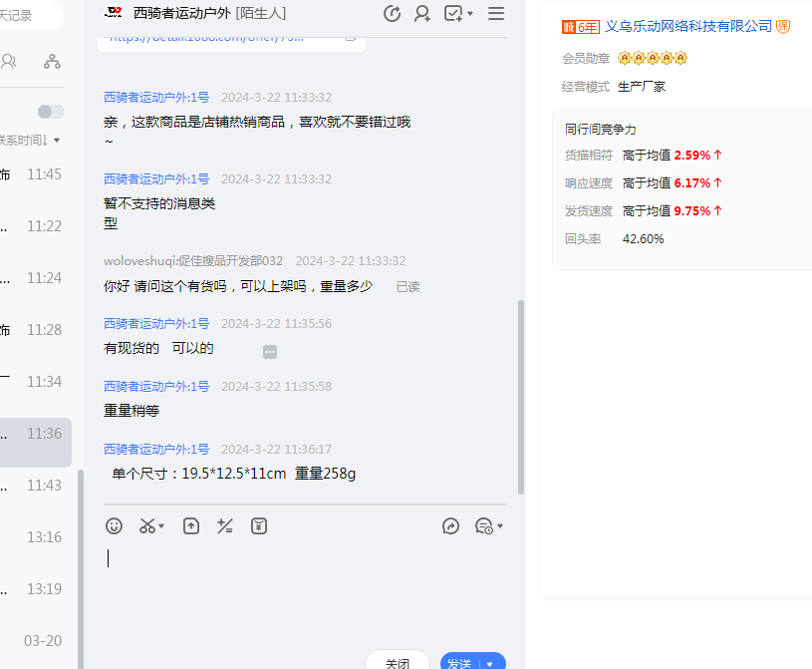812x669 pixels.
Task: Open the hamburger menu in chat header
Action: (496, 14)
